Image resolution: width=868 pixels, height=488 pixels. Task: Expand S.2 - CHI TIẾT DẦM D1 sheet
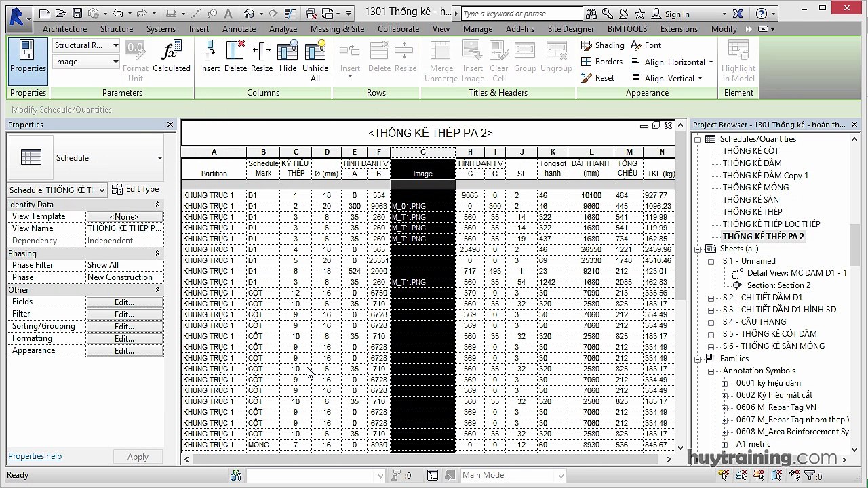click(711, 298)
